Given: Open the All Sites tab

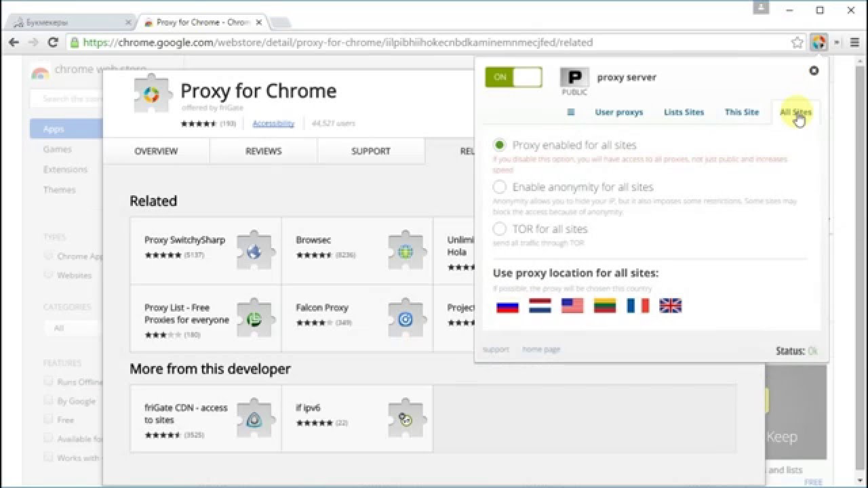Looking at the screenshot, I should [x=795, y=112].
